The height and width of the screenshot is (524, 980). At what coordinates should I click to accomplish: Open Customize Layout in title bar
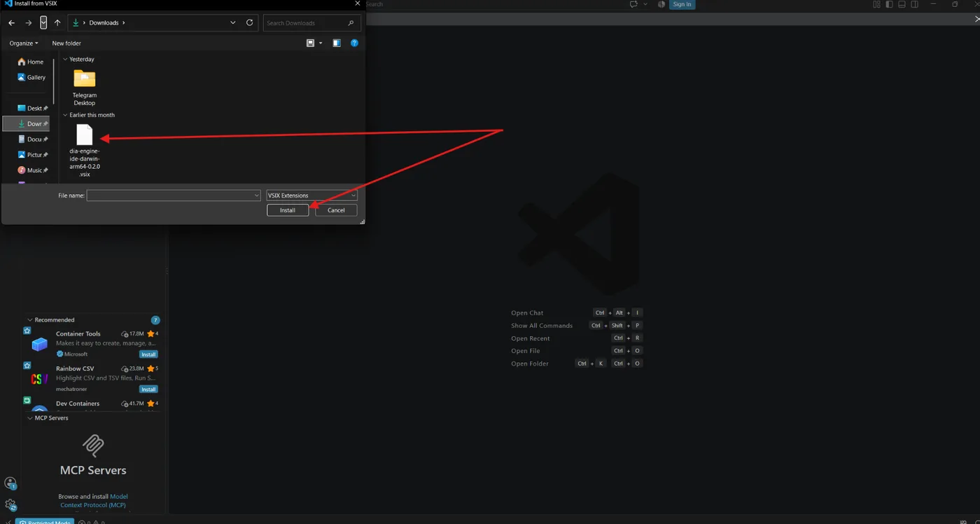(x=876, y=4)
